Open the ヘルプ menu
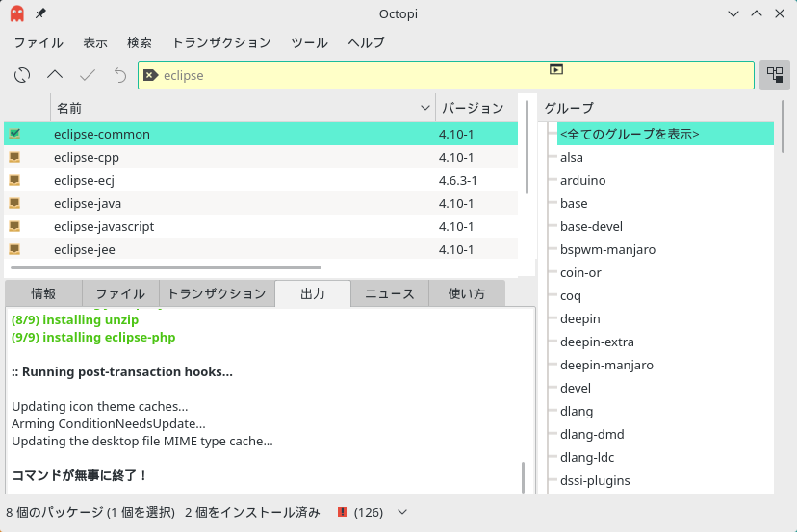797x532 pixels. point(366,42)
